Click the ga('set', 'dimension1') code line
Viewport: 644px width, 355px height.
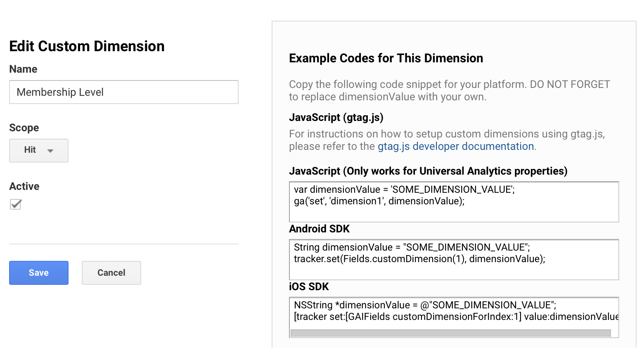[x=379, y=201]
